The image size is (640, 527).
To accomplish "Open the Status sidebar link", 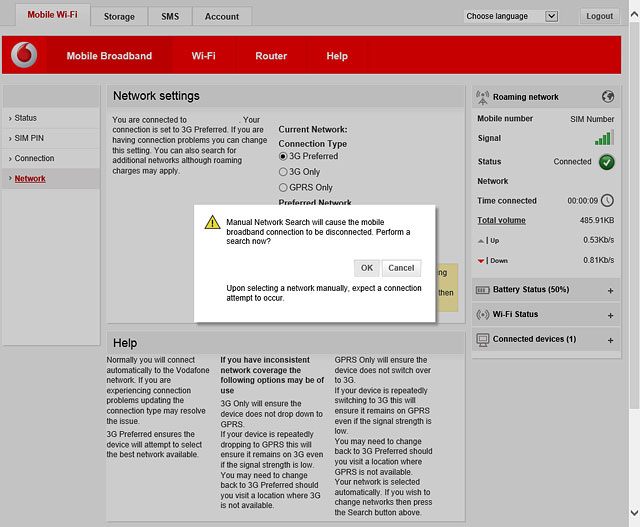I will click(x=25, y=118).
